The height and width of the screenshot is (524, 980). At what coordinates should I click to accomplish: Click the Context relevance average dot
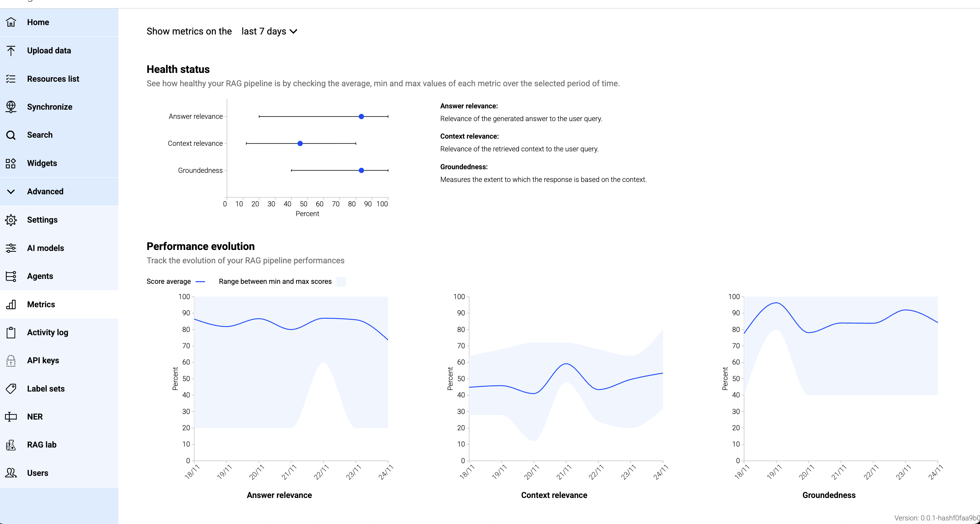300,144
